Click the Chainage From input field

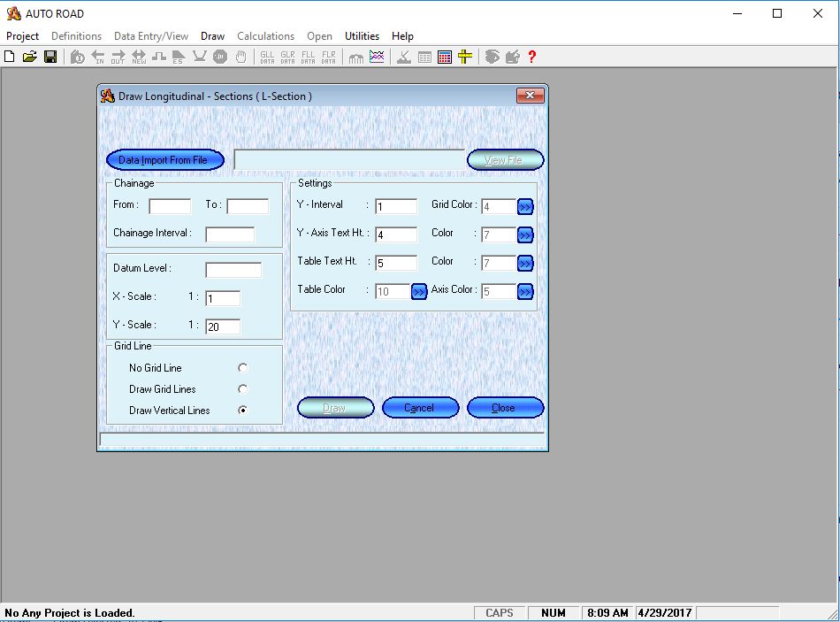(x=170, y=206)
